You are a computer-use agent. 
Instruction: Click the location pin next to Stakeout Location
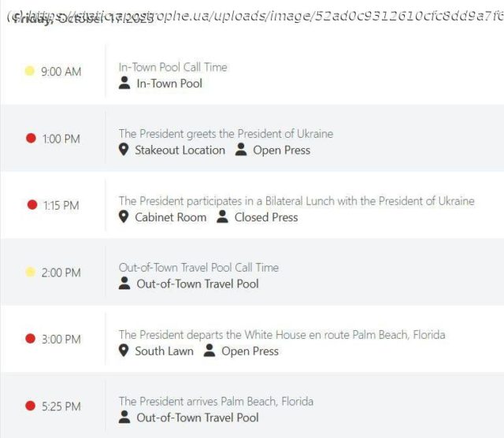pos(124,150)
